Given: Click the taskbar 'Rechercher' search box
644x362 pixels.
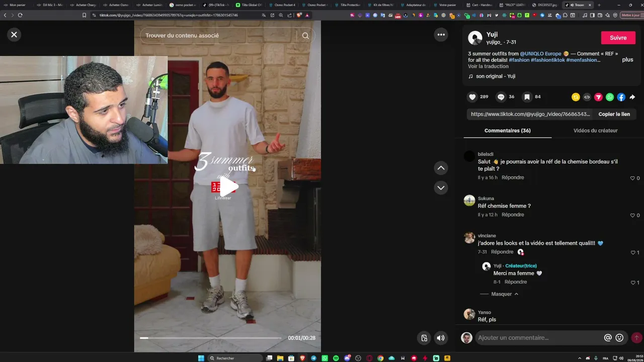Looking at the screenshot, I should (235, 358).
